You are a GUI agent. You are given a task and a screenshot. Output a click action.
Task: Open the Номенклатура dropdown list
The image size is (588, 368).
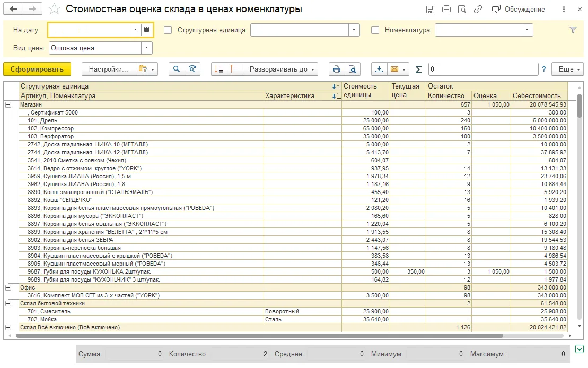[x=527, y=30]
